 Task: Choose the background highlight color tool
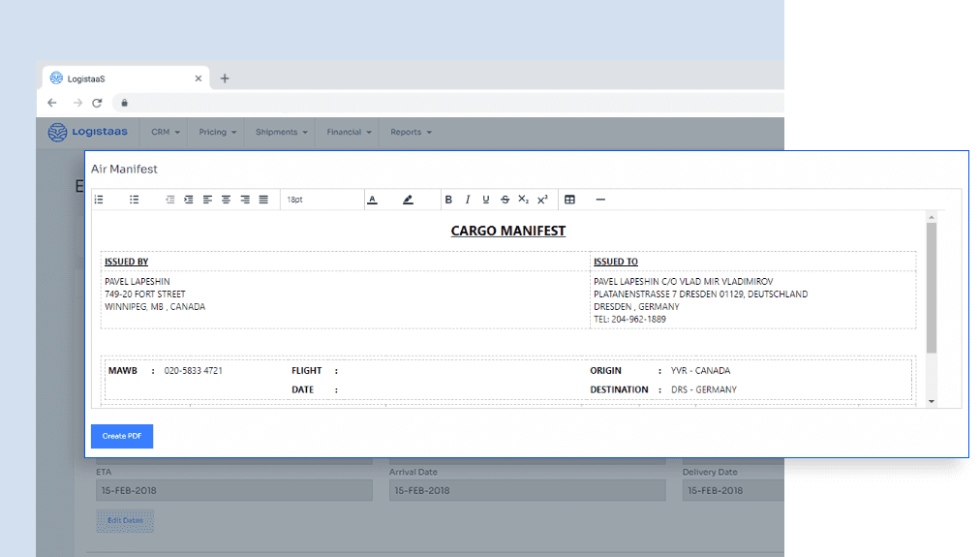tap(408, 200)
